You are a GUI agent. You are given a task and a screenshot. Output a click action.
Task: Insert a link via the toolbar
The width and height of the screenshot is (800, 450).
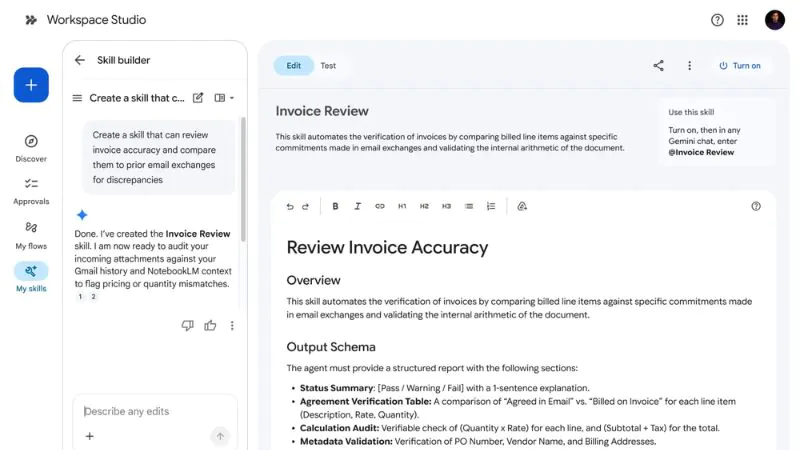380,206
